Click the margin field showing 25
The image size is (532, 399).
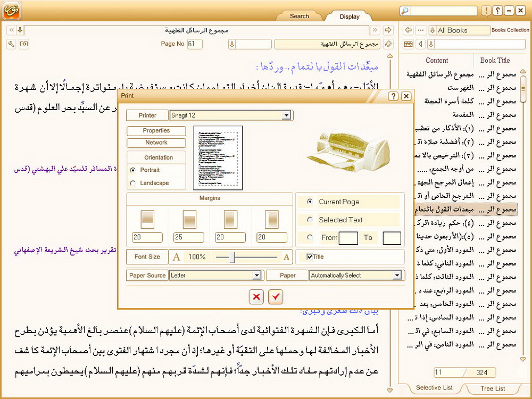pyautogui.click(x=189, y=237)
